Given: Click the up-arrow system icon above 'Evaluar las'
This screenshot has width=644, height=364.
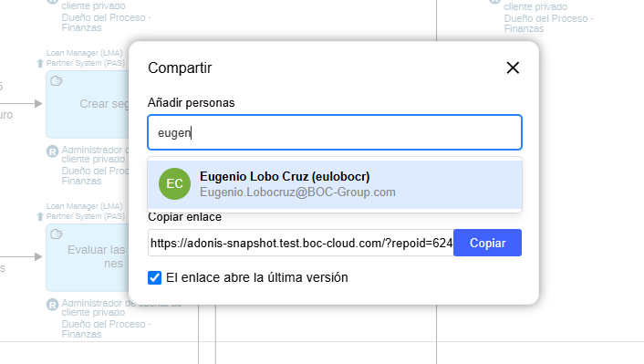Looking at the screenshot, I should pyautogui.click(x=40, y=216).
